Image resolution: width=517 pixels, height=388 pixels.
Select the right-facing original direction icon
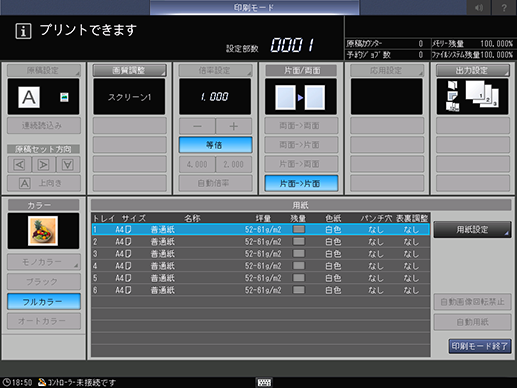(44, 165)
